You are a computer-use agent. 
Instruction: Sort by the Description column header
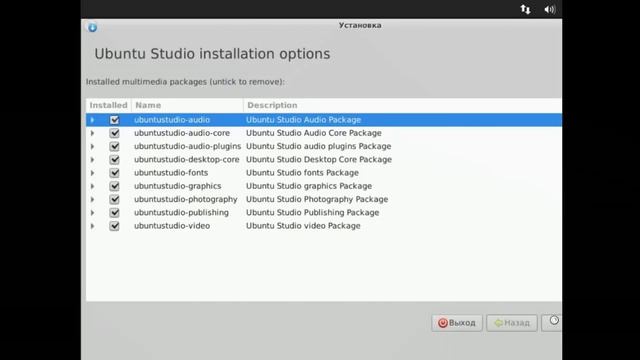tap(402, 105)
